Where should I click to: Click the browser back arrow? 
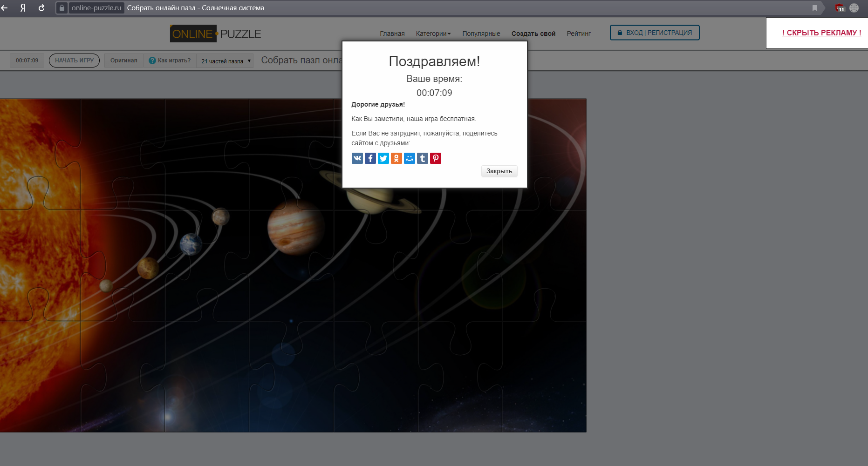[5, 8]
